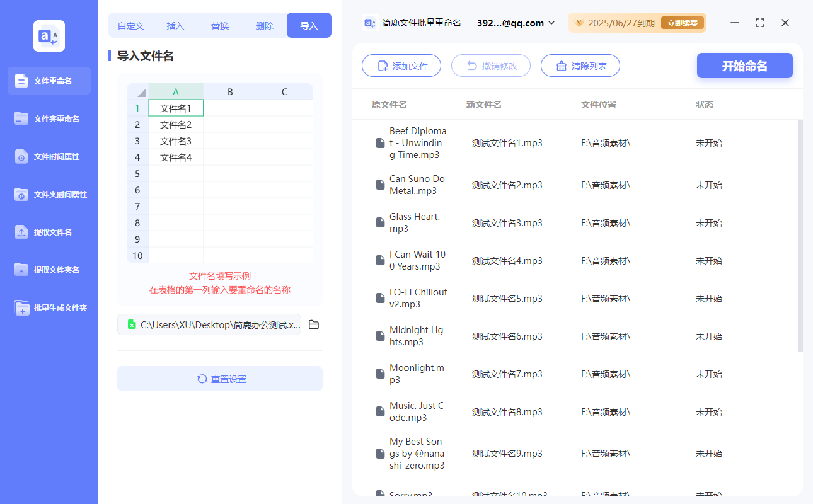Image resolution: width=813 pixels, height=504 pixels.
Task: Click the 重置设置 reset button
Action: (x=219, y=379)
